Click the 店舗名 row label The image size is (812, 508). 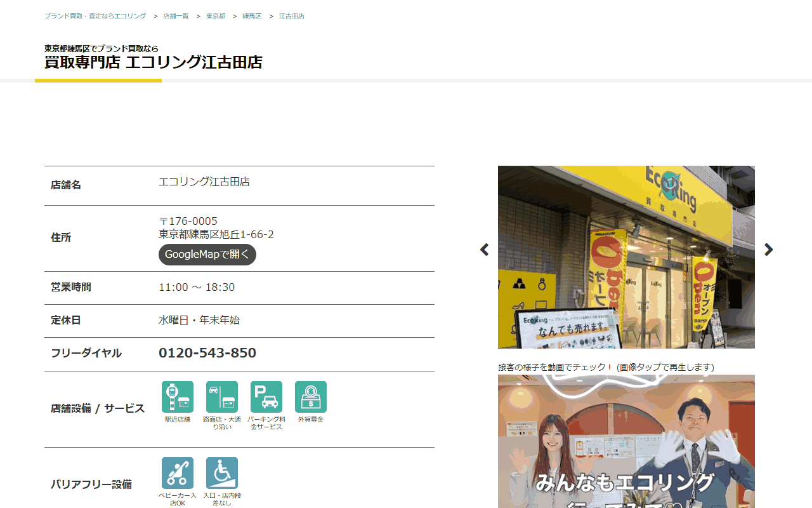coord(66,185)
